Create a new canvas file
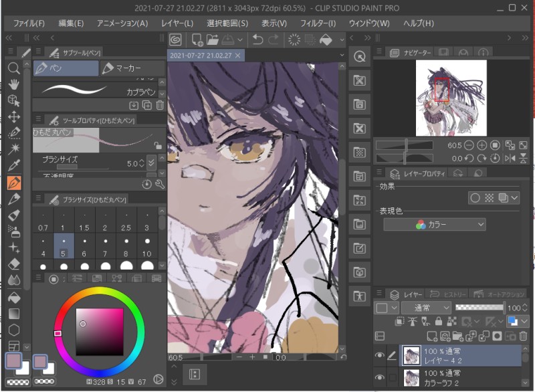 click(x=197, y=39)
